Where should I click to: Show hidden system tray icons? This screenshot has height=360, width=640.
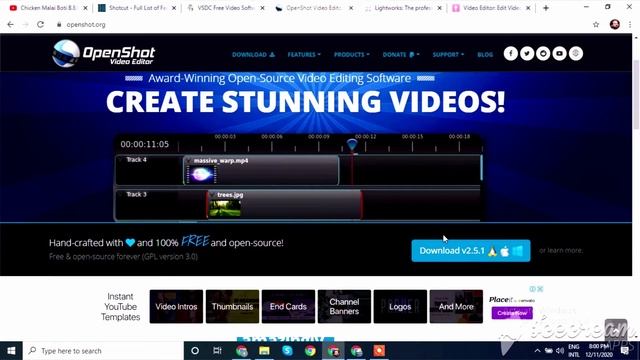pyautogui.click(x=538, y=351)
